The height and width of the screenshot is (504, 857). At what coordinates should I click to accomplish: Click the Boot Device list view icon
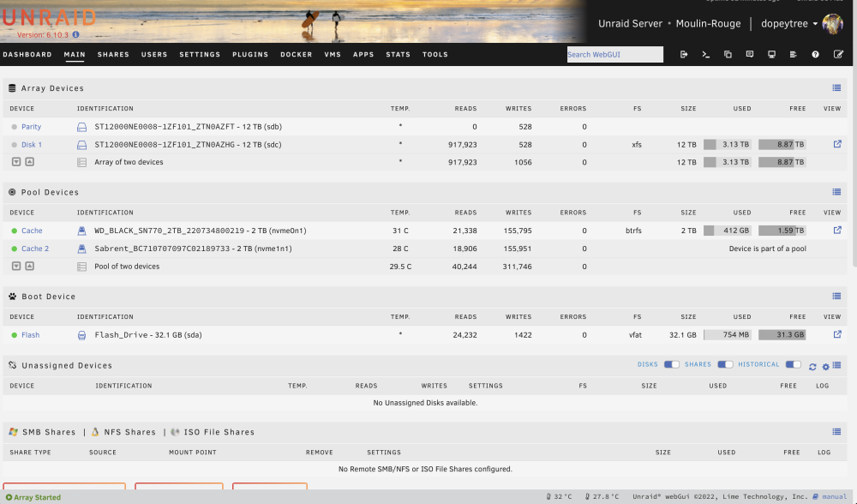point(836,297)
